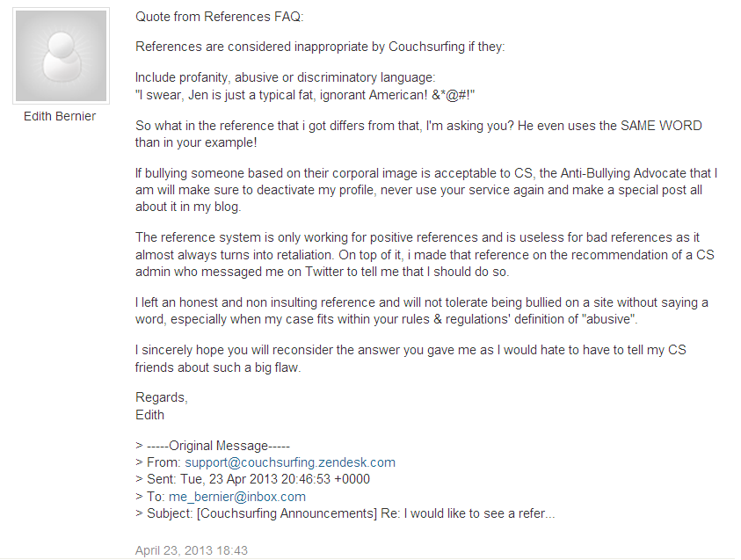Click the paragraph mentioning 'Anti-Bullying Advocate'
741x560 pixels.
pos(426,190)
